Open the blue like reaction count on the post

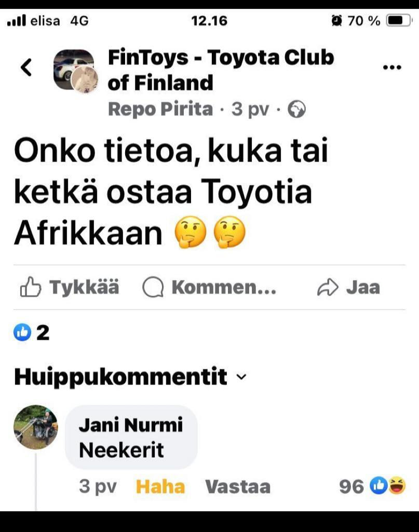[x=32, y=332]
